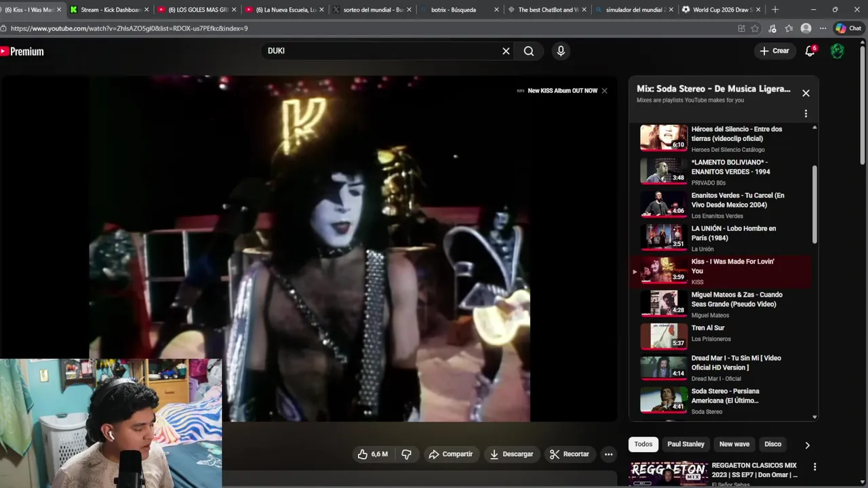The height and width of the screenshot is (488, 868).
Task: Switch to sorteo del mundial tab
Action: tap(373, 9)
